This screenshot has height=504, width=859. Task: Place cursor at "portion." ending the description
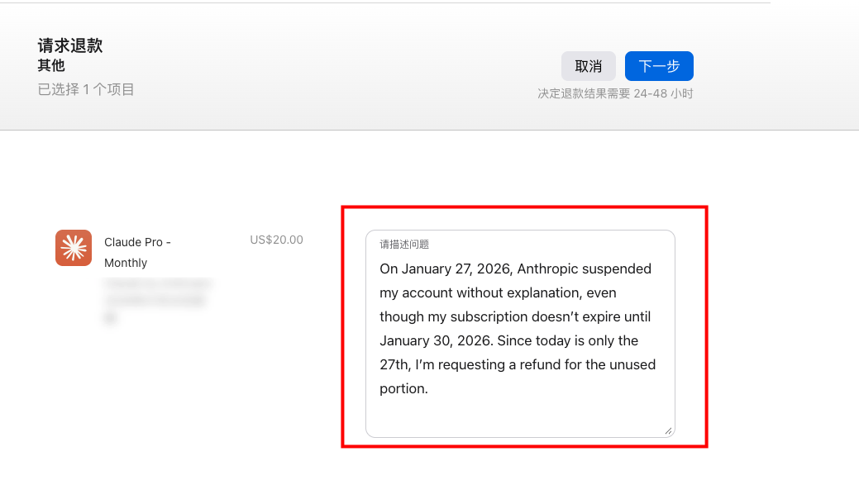tap(403, 388)
